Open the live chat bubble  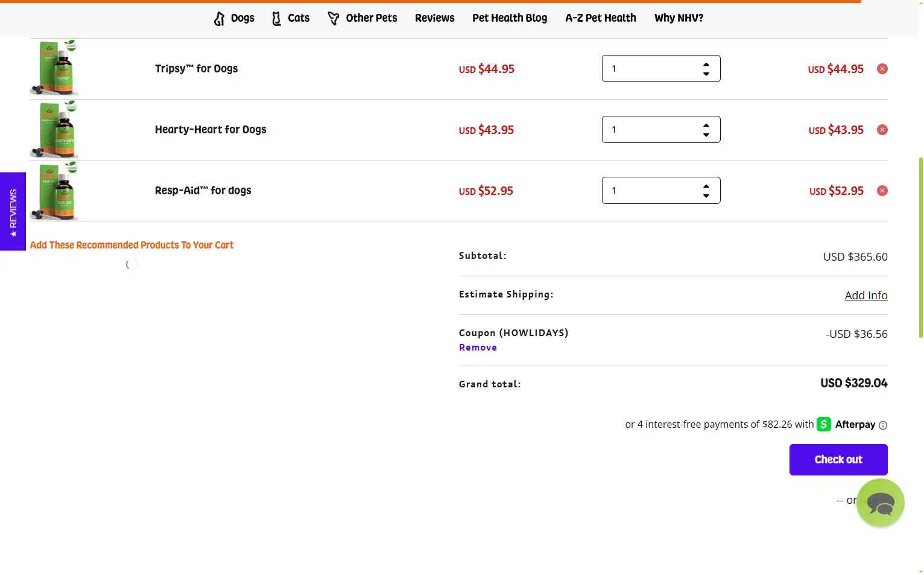click(880, 503)
